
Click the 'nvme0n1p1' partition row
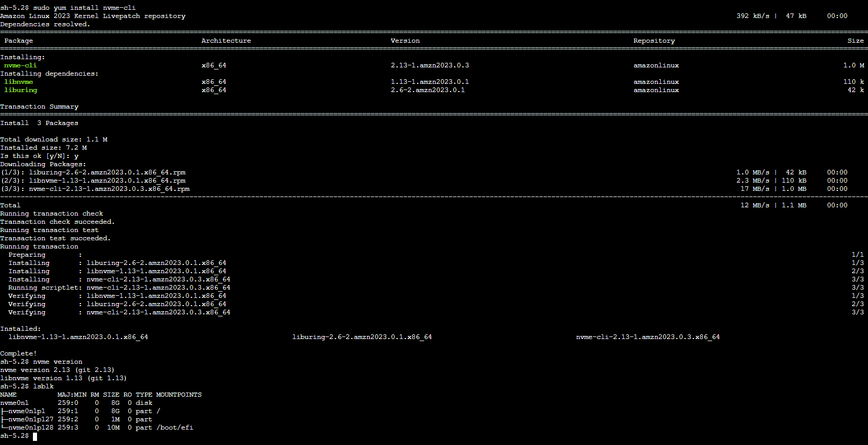(x=80, y=411)
